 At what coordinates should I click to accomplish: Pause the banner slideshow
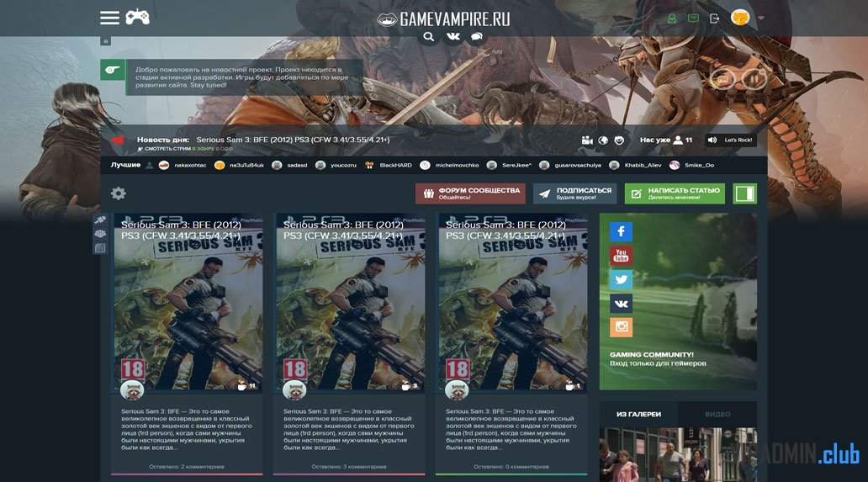754,79
